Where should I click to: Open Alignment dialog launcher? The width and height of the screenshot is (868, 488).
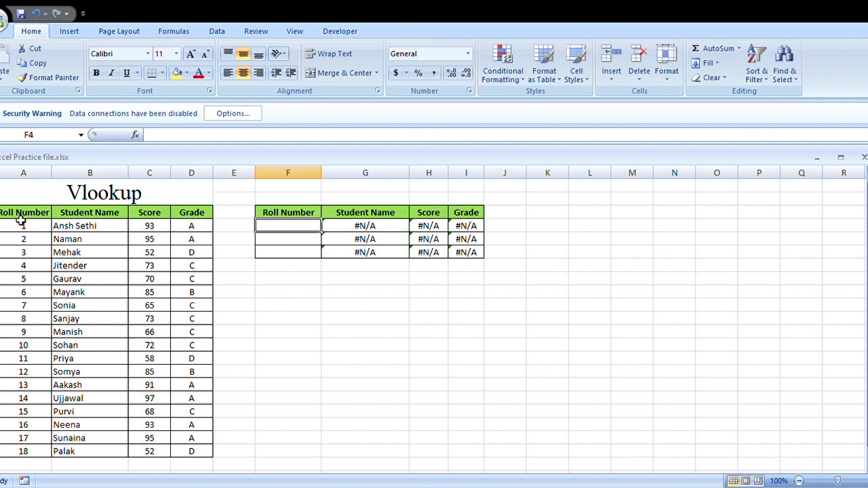[x=378, y=91]
